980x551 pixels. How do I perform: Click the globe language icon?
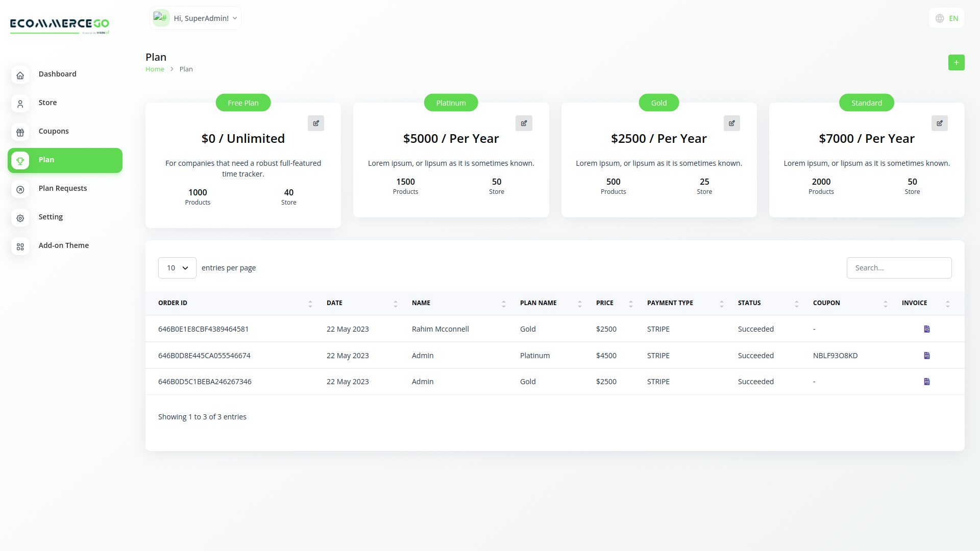(940, 18)
